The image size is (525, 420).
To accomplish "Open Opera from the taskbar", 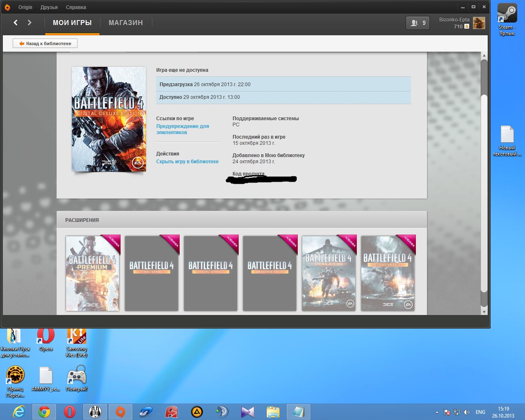I will [70, 412].
